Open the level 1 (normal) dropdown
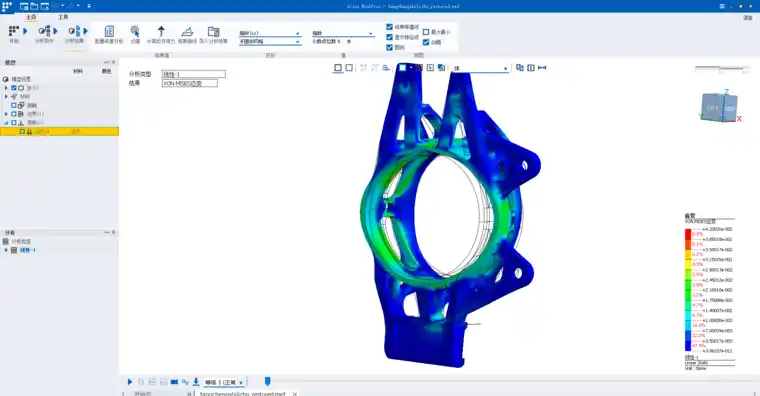The image size is (760, 396). click(224, 382)
